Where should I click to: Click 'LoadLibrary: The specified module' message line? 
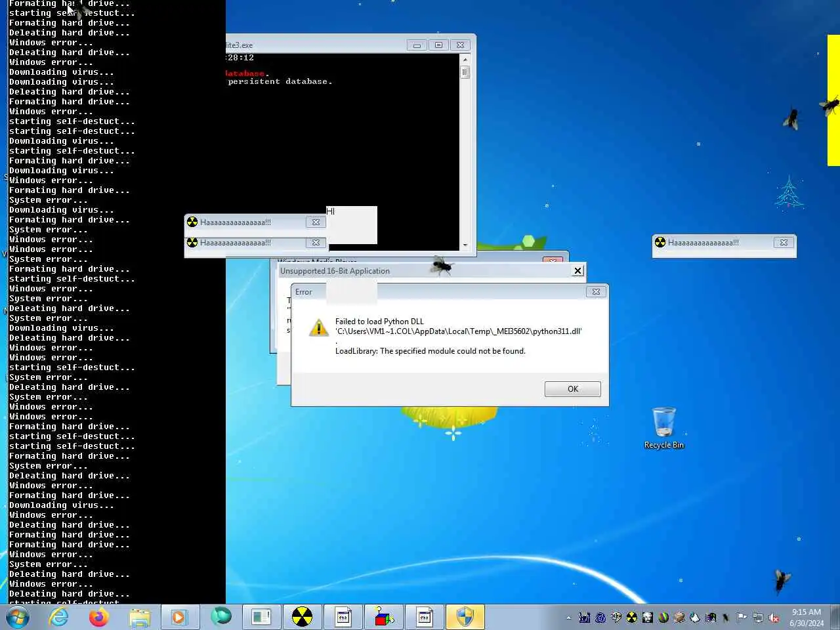tap(430, 351)
